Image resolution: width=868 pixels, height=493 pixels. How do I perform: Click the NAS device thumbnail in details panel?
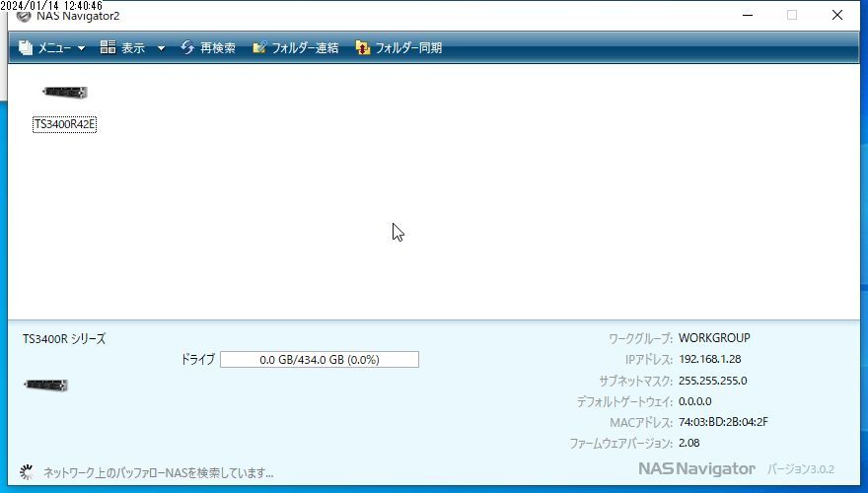(46, 385)
